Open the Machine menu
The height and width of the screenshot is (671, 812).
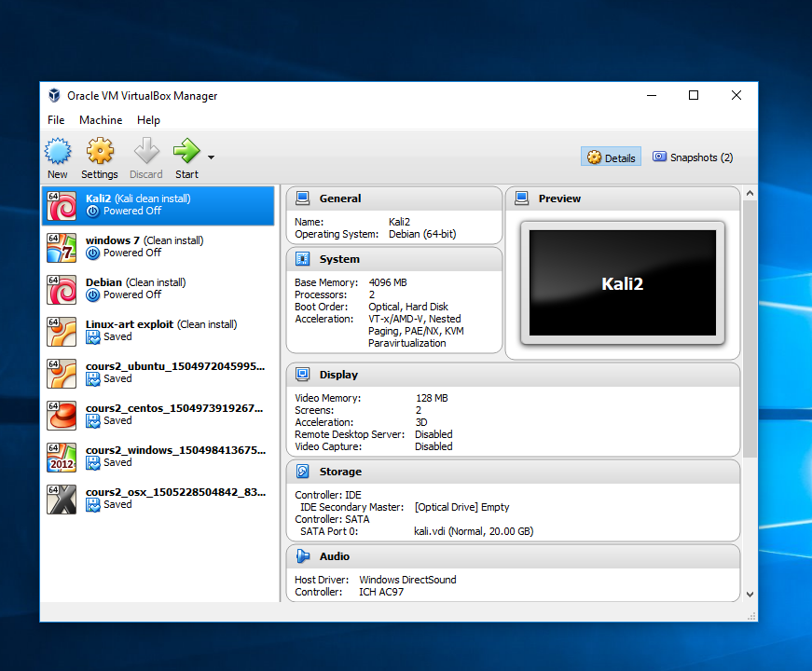101,120
